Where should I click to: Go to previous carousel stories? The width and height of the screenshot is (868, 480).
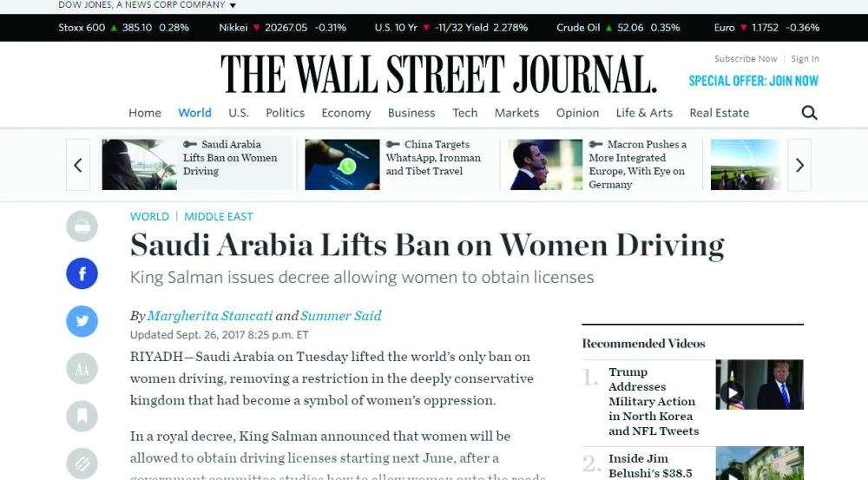[x=78, y=165]
